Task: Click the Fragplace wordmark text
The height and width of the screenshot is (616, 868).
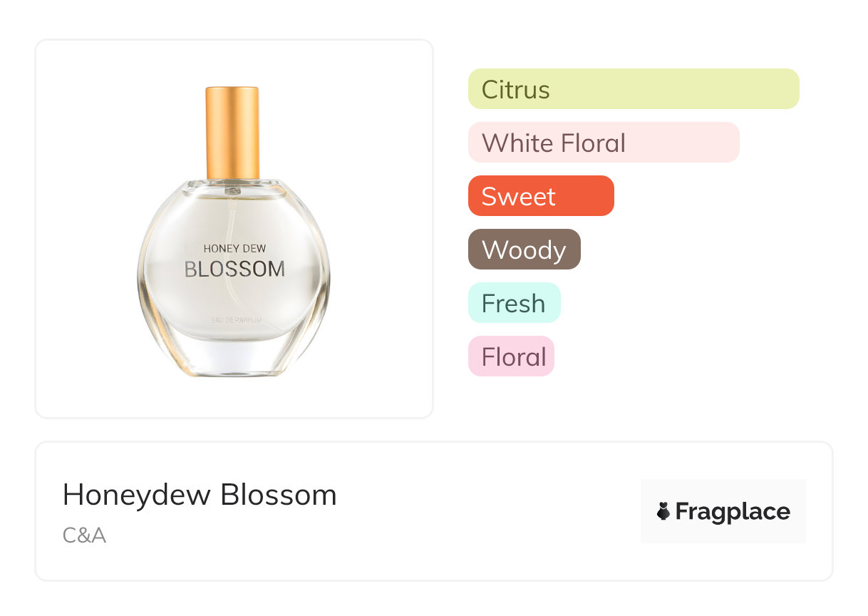Action: [x=732, y=511]
